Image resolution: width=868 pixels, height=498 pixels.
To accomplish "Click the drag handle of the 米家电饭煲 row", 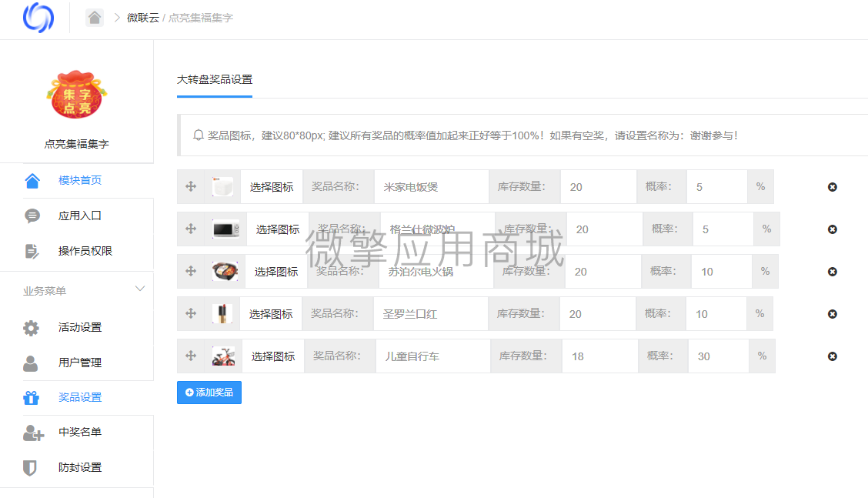I will [x=189, y=186].
